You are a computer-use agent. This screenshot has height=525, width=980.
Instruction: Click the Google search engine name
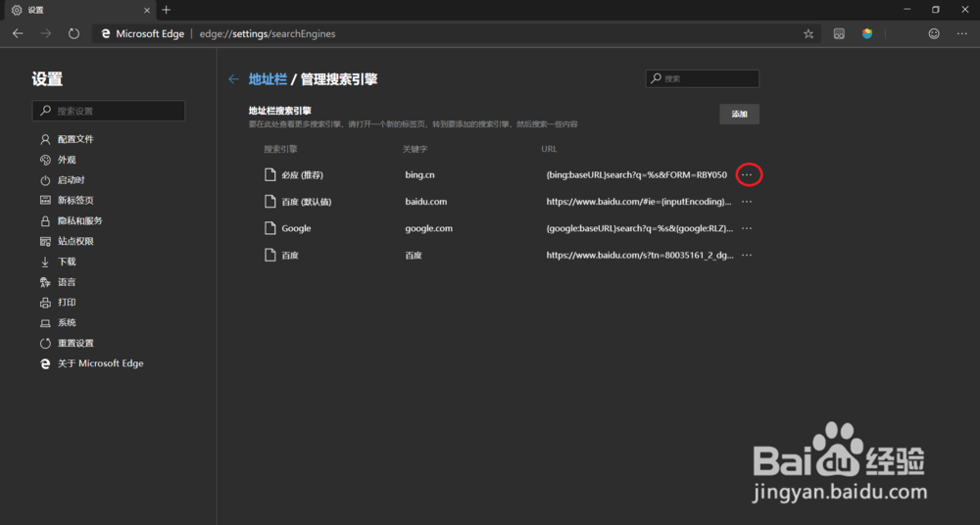[296, 229]
